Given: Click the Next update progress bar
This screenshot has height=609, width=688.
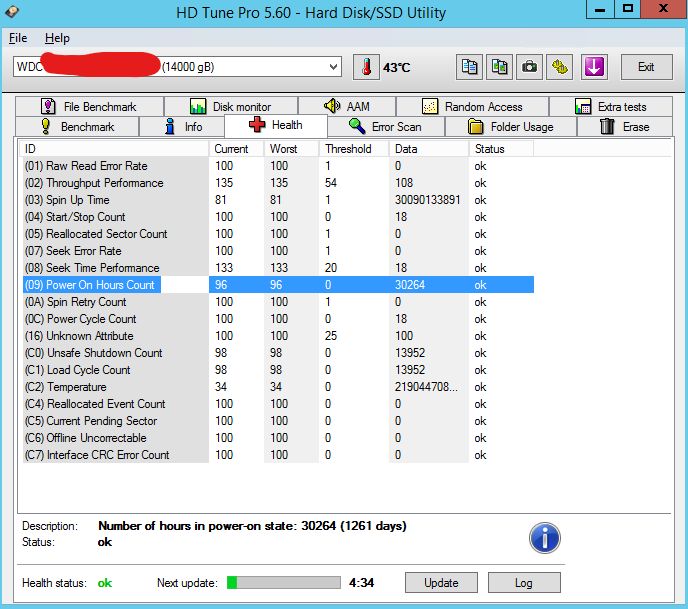Looking at the screenshot, I should click(x=283, y=583).
